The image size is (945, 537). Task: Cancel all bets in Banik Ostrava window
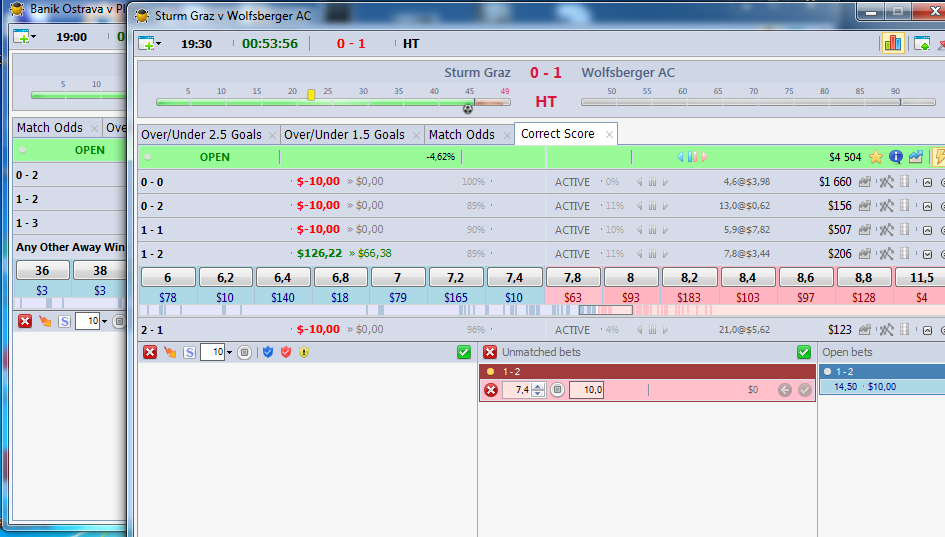click(x=25, y=321)
